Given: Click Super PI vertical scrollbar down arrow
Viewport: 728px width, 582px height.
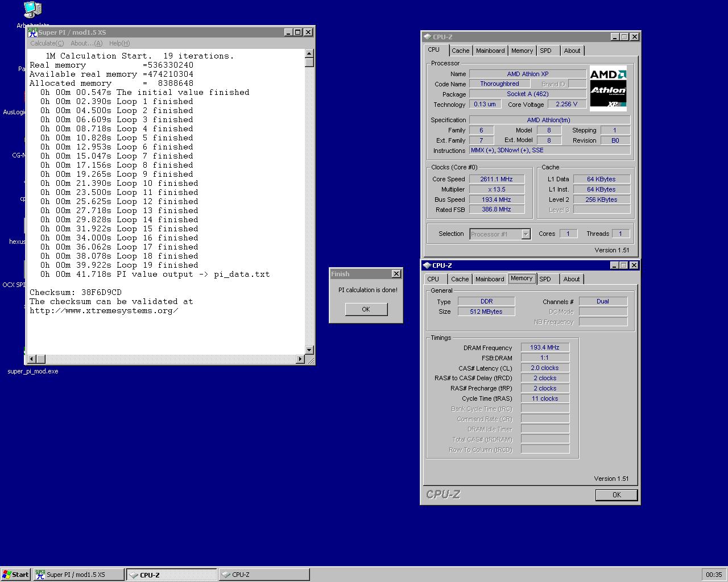Looking at the screenshot, I should [x=309, y=350].
